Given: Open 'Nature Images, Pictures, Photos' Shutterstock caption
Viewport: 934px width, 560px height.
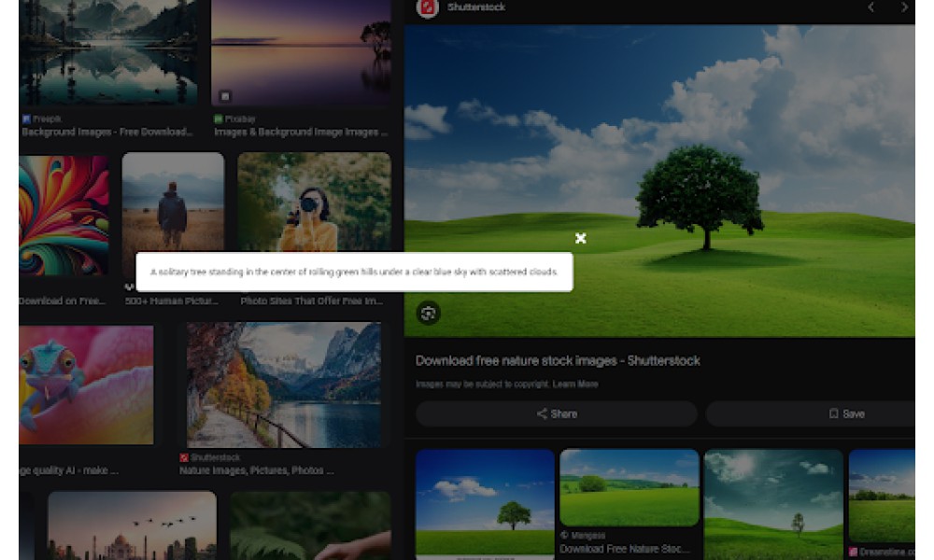Looking at the screenshot, I should click(x=256, y=470).
